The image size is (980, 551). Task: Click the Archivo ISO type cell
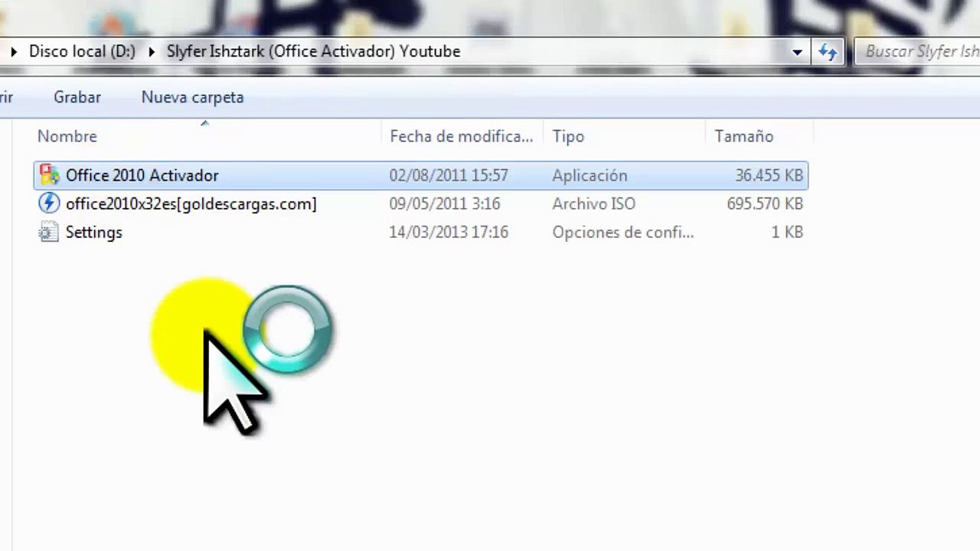594,204
